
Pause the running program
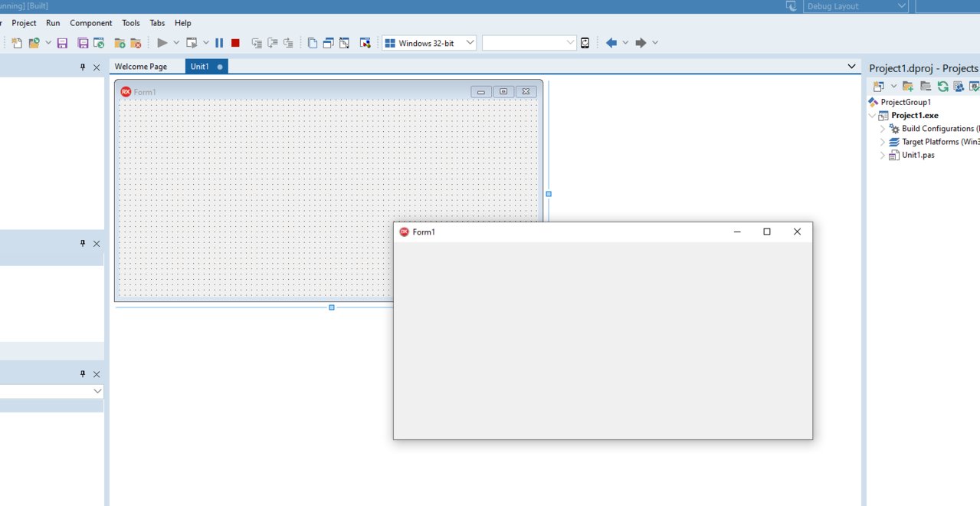pyautogui.click(x=219, y=43)
